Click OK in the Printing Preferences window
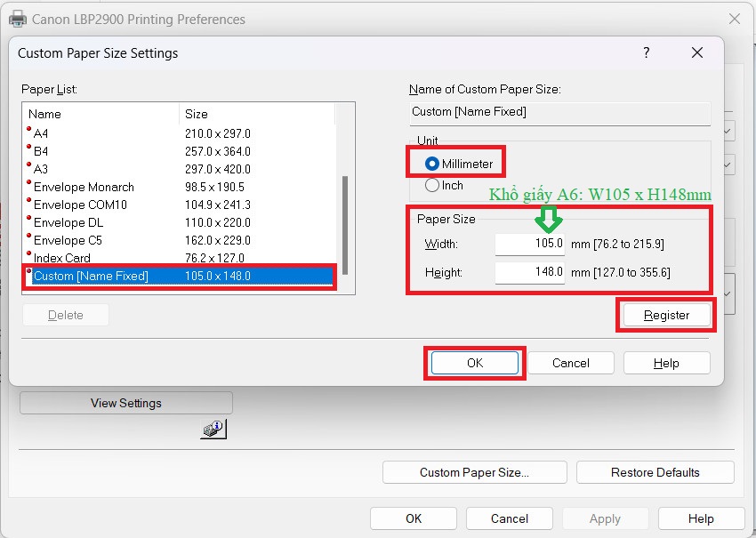This screenshot has width=756, height=538. click(x=414, y=518)
